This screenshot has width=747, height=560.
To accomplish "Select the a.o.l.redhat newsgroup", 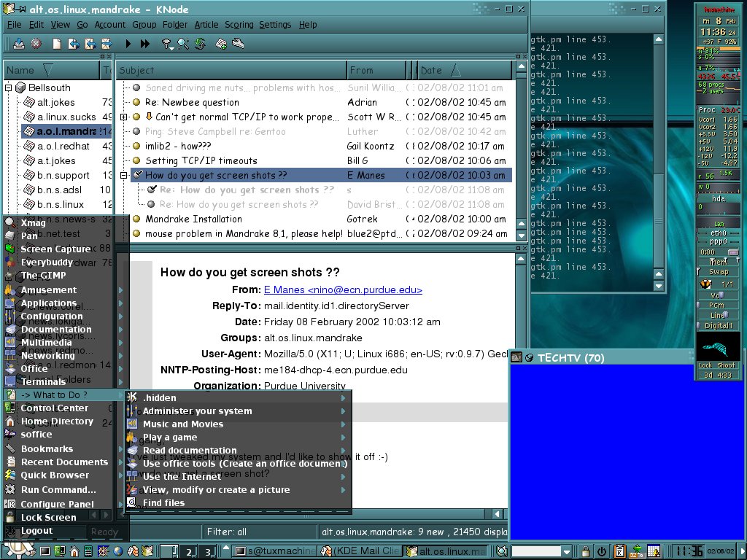I will 63,146.
